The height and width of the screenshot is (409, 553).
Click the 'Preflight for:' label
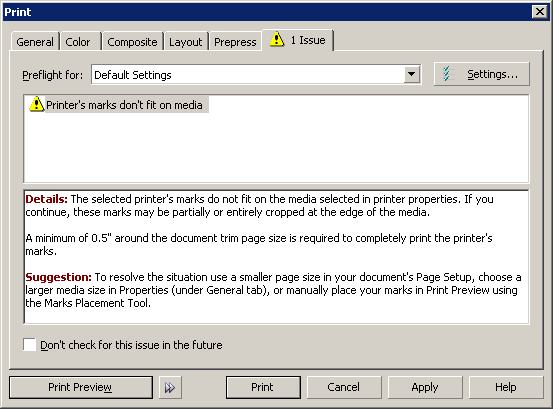(53, 75)
